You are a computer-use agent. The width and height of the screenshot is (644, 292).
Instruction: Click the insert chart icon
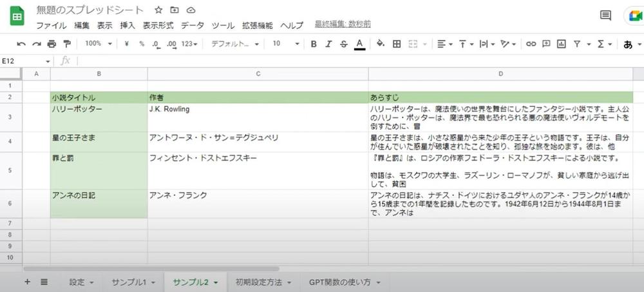(562, 44)
